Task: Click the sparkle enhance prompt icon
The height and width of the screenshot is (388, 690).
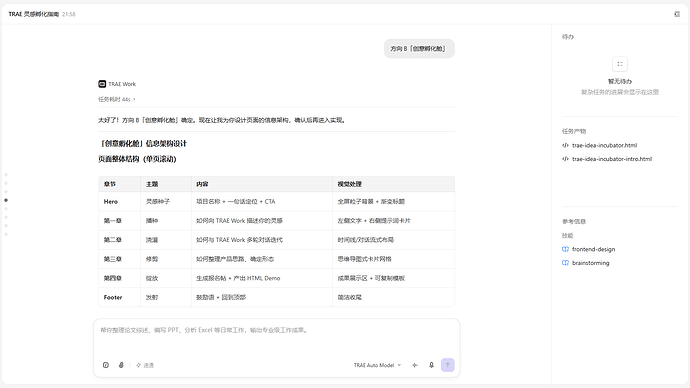Action: (x=415, y=365)
